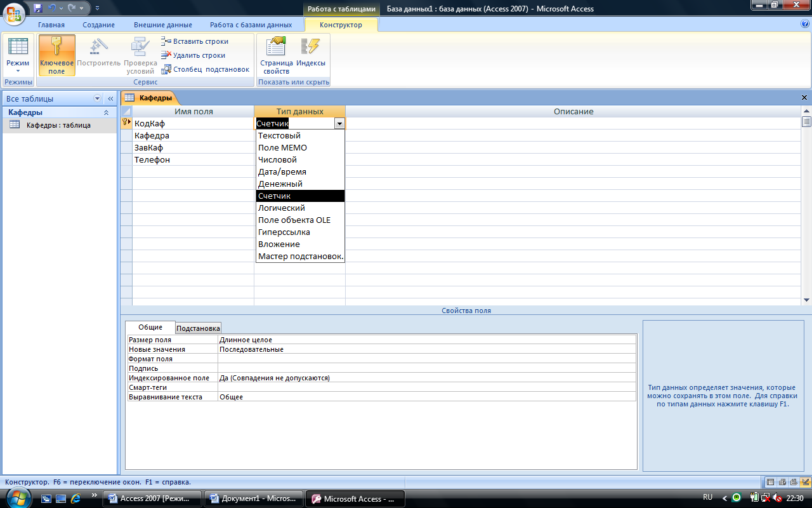Pick Денежный from the data type list
This screenshot has height=508, width=812.
coord(300,184)
